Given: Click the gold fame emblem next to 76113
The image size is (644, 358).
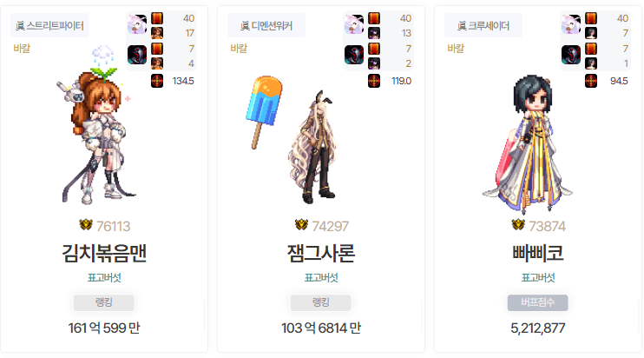Looking at the screenshot, I should (x=86, y=225).
